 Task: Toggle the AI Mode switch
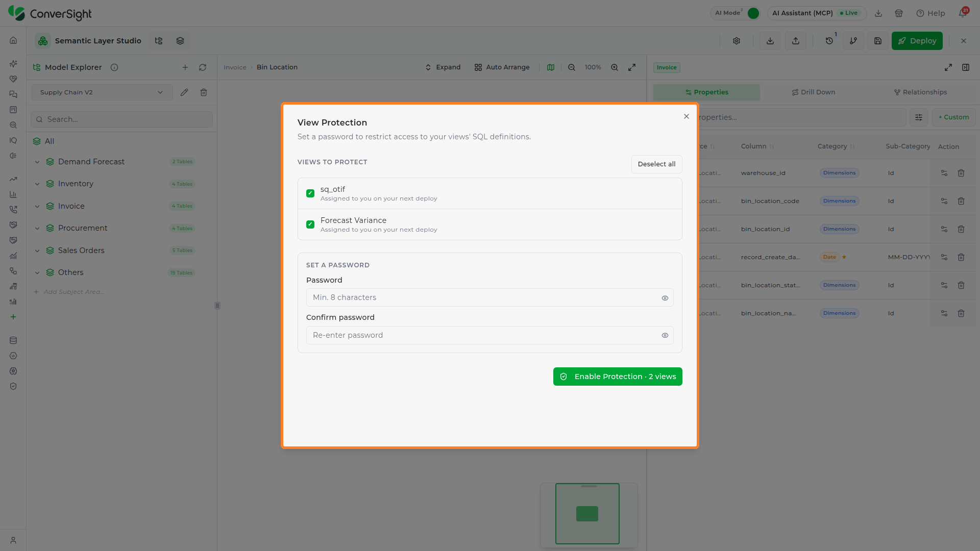[753, 13]
